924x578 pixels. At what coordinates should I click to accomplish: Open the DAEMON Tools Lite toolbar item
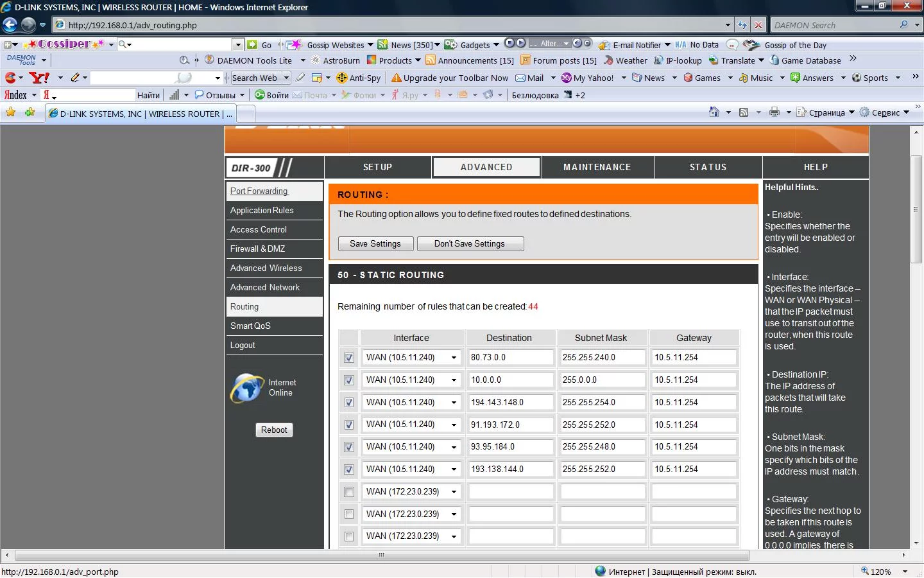(x=248, y=60)
